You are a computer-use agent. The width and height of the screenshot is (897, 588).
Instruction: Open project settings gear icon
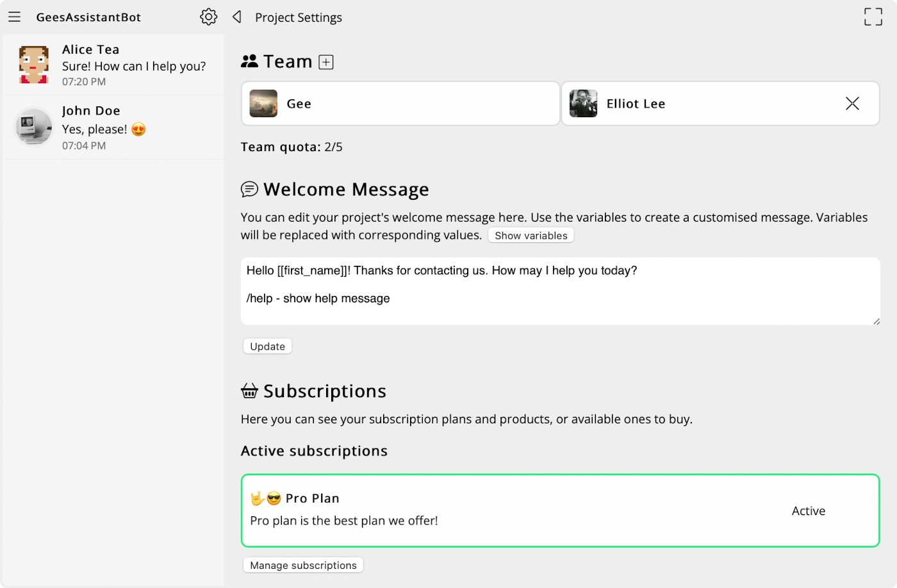tap(208, 17)
